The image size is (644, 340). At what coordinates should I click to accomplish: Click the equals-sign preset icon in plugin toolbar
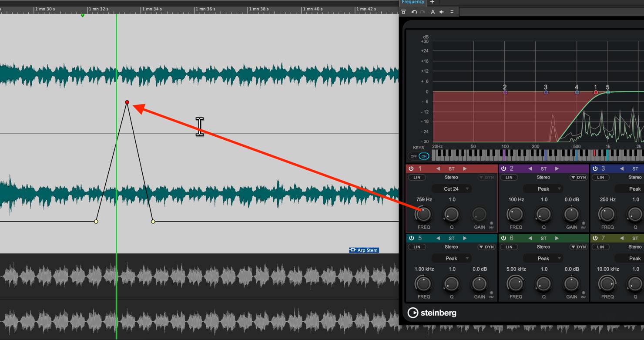coord(452,12)
